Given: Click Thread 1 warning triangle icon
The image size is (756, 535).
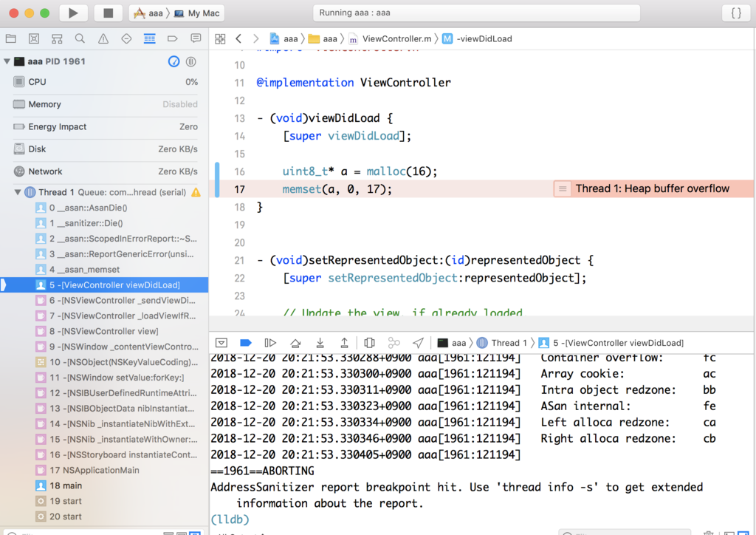Looking at the screenshot, I should (196, 192).
